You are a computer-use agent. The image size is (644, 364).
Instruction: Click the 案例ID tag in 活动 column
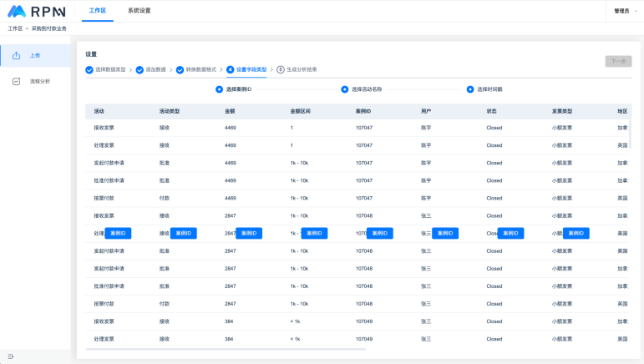point(118,234)
